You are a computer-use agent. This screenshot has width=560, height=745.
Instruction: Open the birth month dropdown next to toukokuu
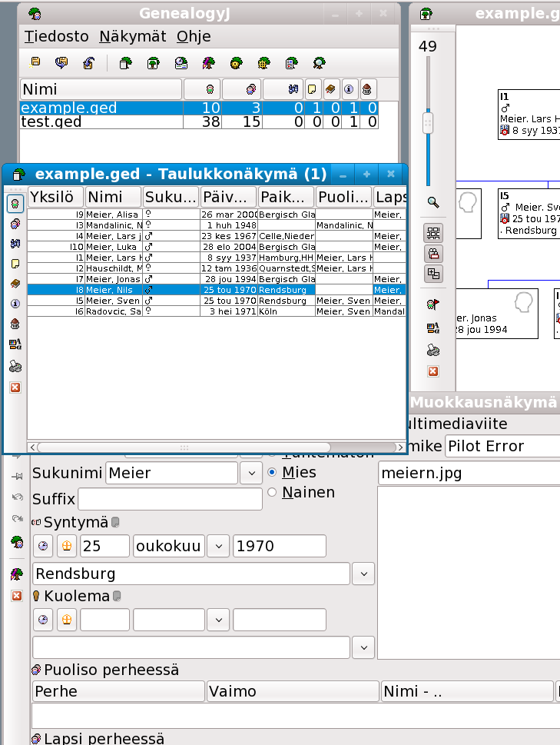[x=219, y=546]
